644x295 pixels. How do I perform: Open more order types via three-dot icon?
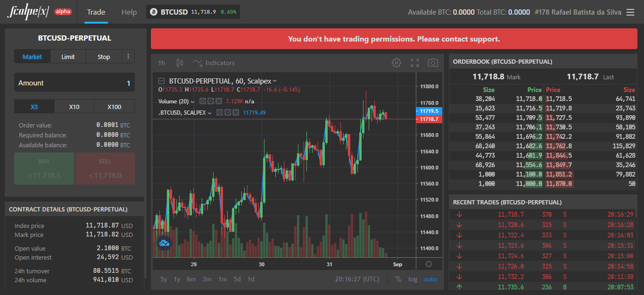click(128, 57)
